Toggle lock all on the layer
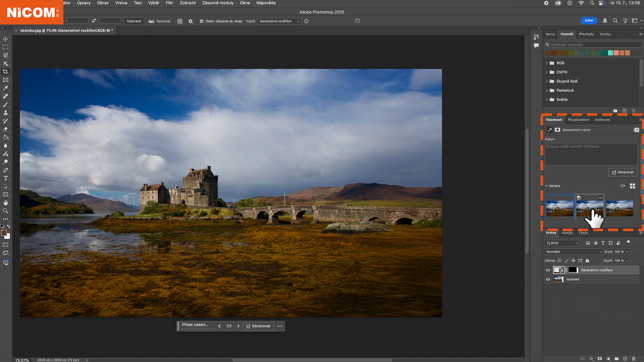This screenshot has height=362, width=644. pyautogui.click(x=587, y=261)
